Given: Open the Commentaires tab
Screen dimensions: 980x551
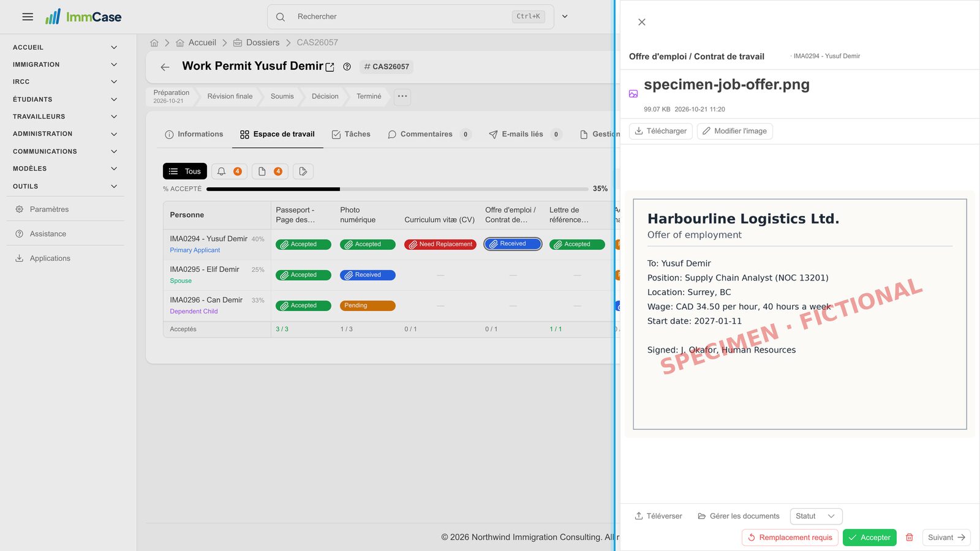Looking at the screenshot, I should [x=429, y=134].
